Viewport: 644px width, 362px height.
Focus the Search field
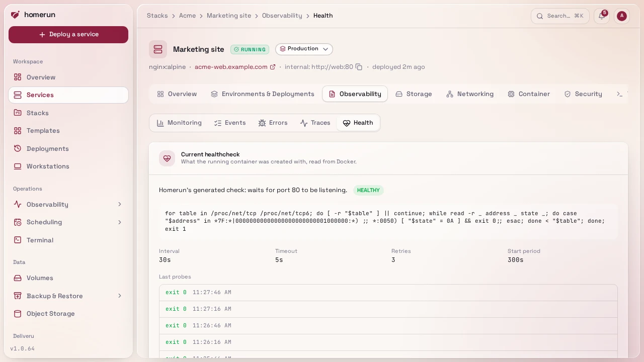pos(560,16)
